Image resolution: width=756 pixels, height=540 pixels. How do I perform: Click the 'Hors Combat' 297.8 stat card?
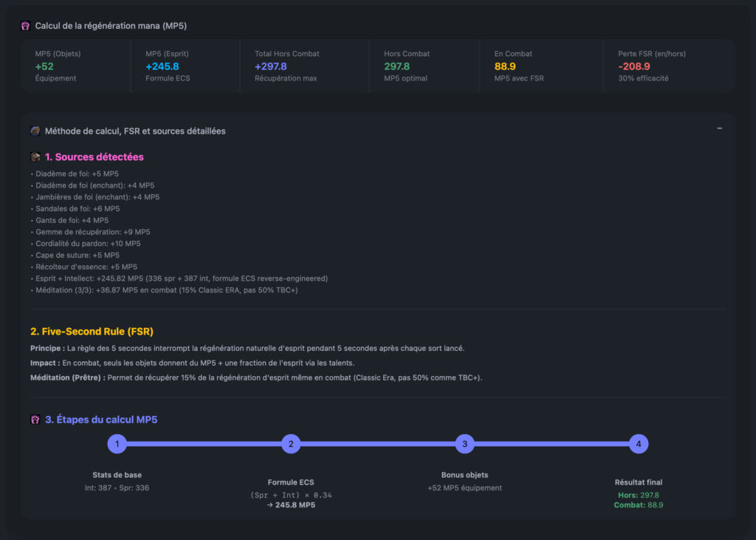tap(432, 66)
